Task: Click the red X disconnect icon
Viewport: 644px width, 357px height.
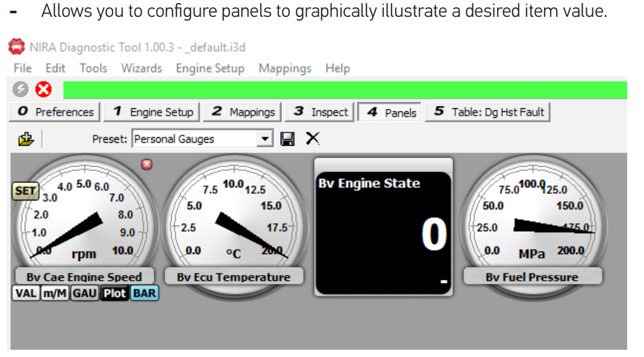Action: [43, 89]
